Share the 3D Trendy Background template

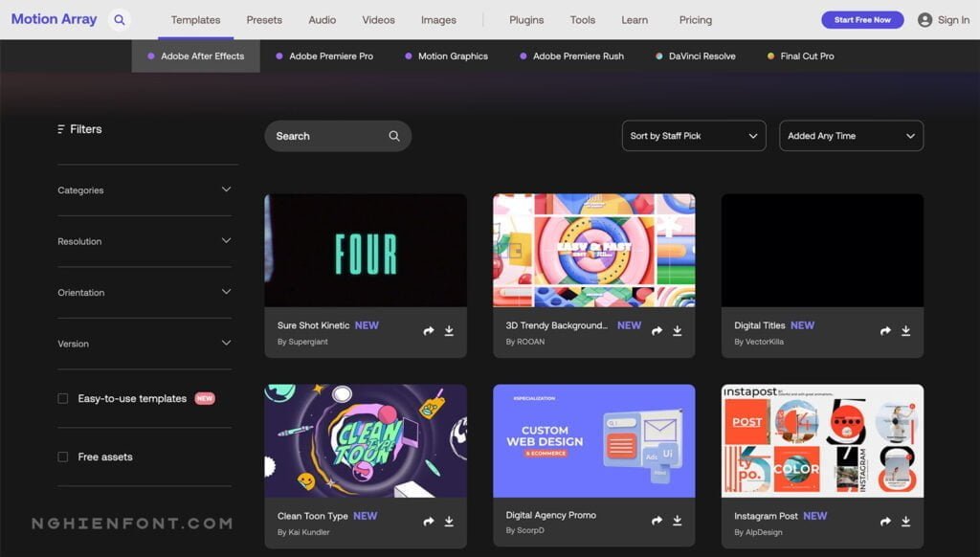(657, 331)
